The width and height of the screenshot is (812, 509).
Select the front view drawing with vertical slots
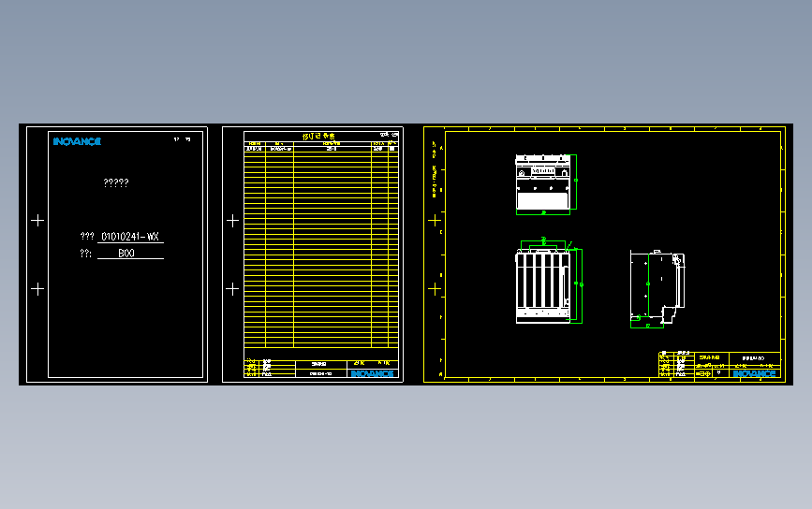(544, 285)
